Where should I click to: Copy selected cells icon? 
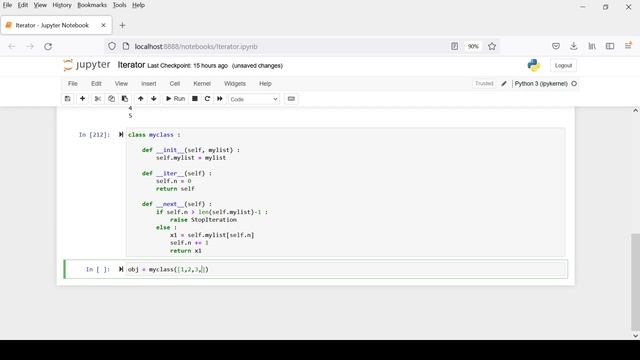(111, 99)
